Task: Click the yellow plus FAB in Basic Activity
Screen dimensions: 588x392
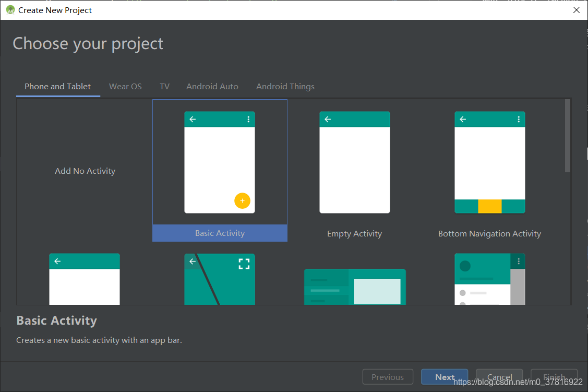Action: (242, 200)
